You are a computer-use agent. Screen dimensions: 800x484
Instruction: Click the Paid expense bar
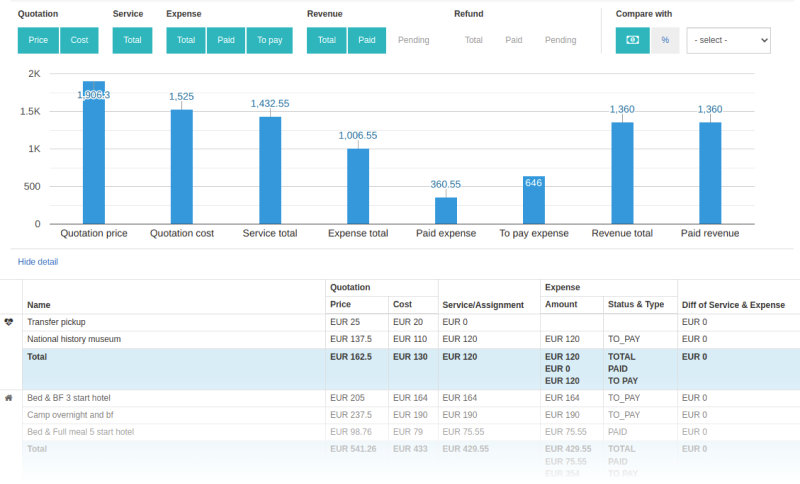pyautogui.click(x=446, y=211)
